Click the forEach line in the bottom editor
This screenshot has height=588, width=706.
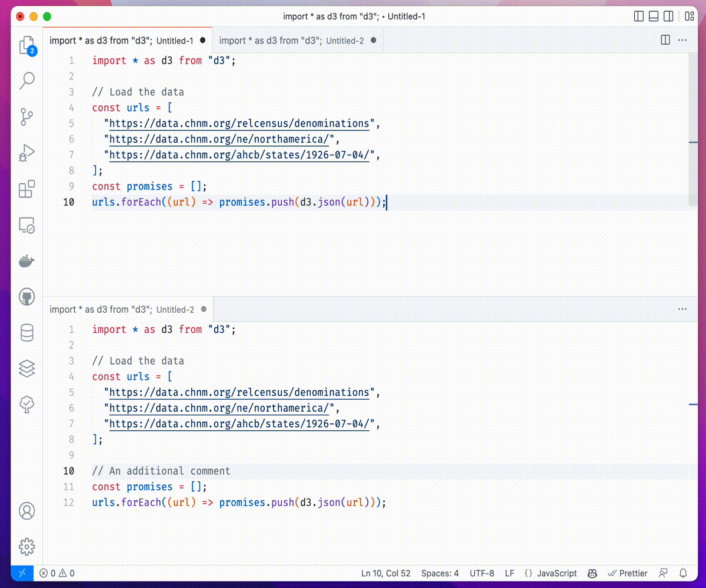(239, 503)
